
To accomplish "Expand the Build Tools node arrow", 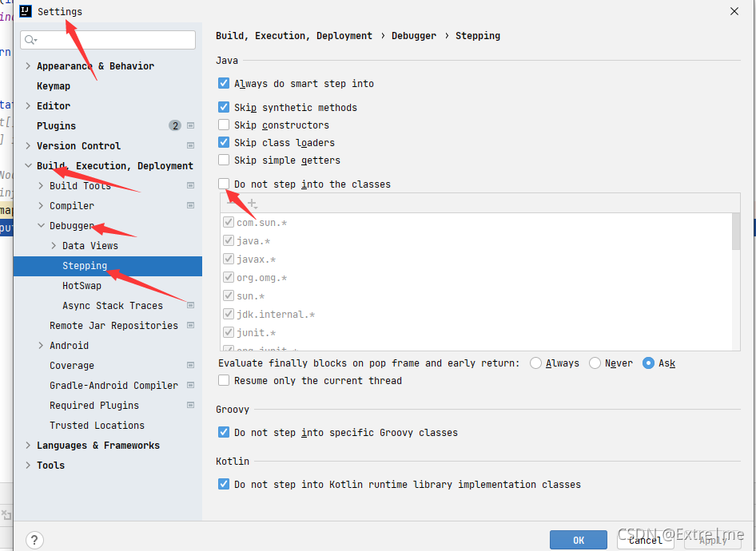I will coord(41,185).
